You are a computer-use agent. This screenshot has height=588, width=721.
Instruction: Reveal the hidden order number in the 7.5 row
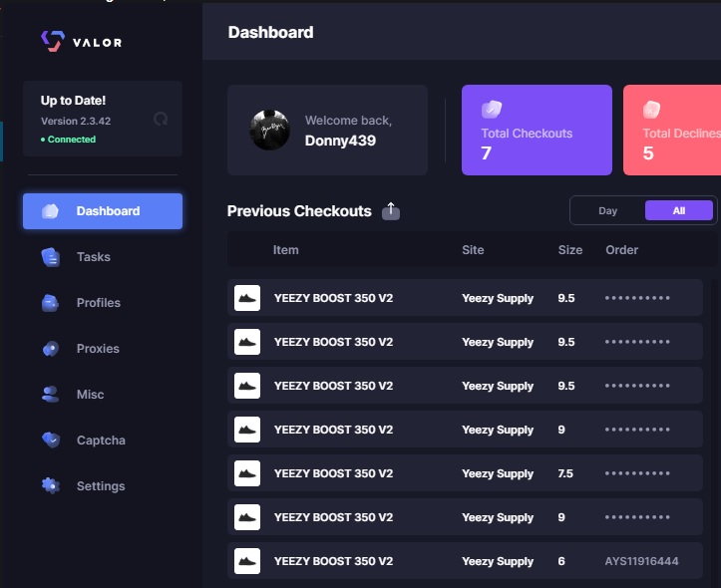pos(637,473)
